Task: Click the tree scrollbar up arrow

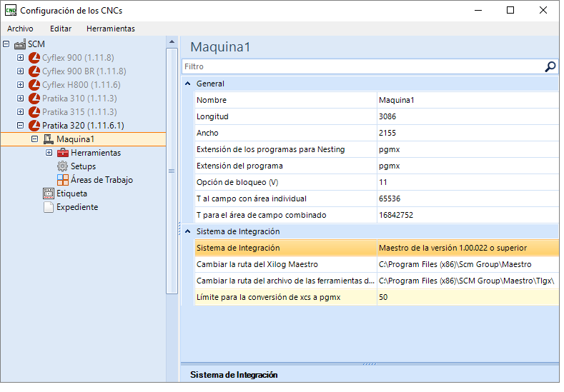Action: (x=172, y=42)
